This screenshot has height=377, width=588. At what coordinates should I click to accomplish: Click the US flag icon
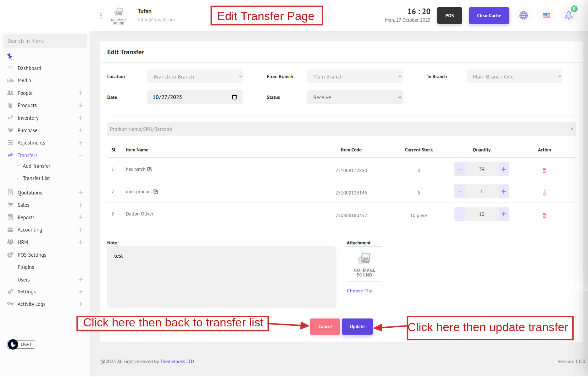click(546, 15)
